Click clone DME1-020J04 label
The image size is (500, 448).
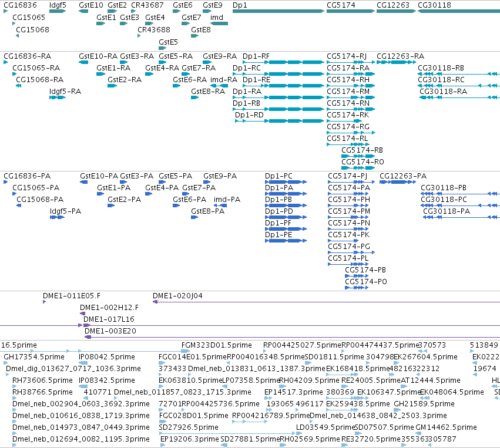177,296
